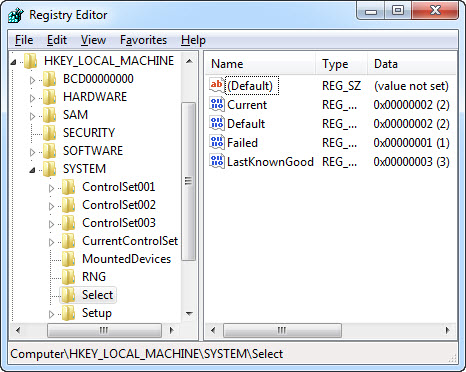Image resolution: width=466 pixels, height=372 pixels.
Task: Click the ControlSet002 folder icon
Action: [69, 205]
